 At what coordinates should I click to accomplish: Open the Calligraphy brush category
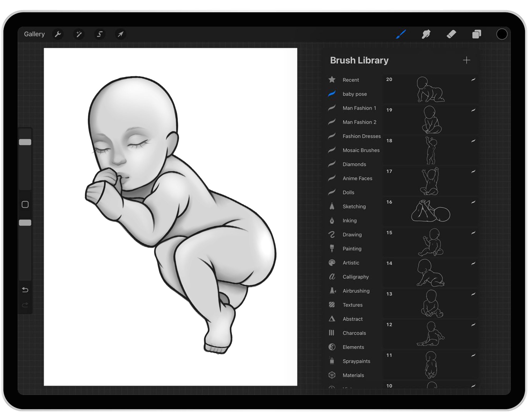[x=355, y=277]
